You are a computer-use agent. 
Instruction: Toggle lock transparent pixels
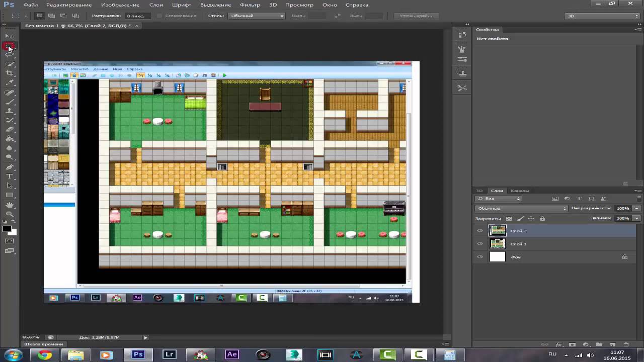[509, 219]
